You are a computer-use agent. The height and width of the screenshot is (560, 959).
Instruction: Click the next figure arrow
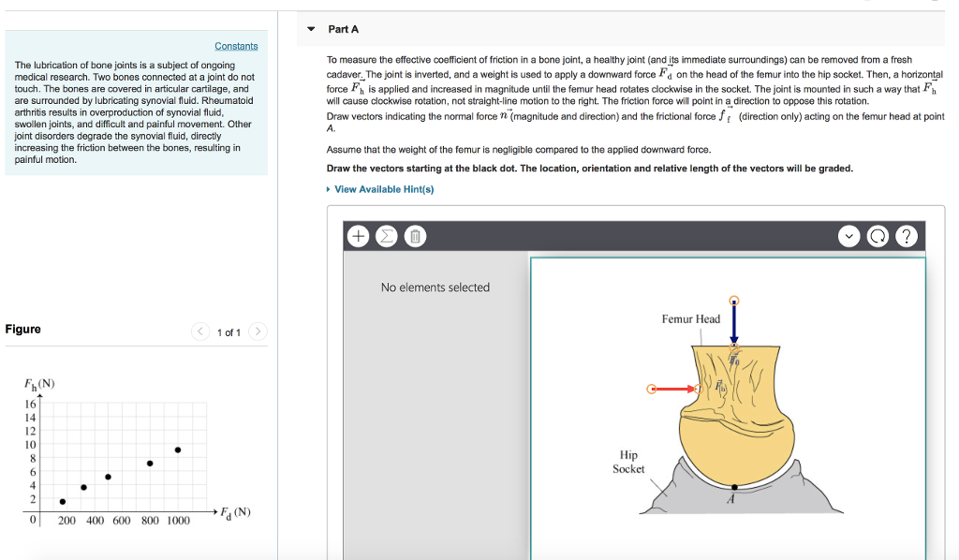(x=258, y=331)
